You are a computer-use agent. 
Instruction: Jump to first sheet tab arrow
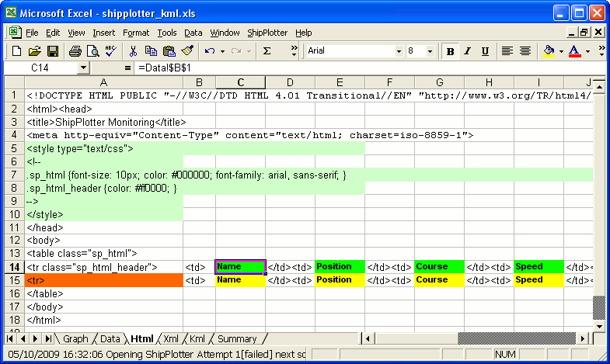10,338
